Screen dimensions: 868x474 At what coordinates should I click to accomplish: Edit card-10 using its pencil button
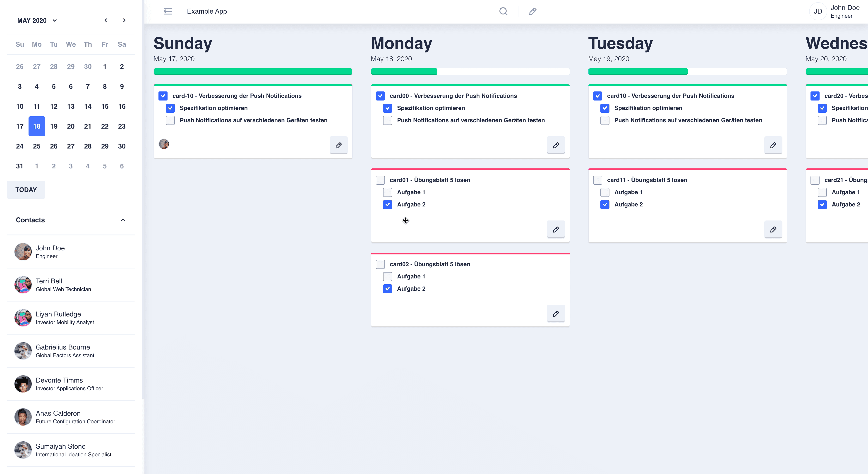pos(338,145)
